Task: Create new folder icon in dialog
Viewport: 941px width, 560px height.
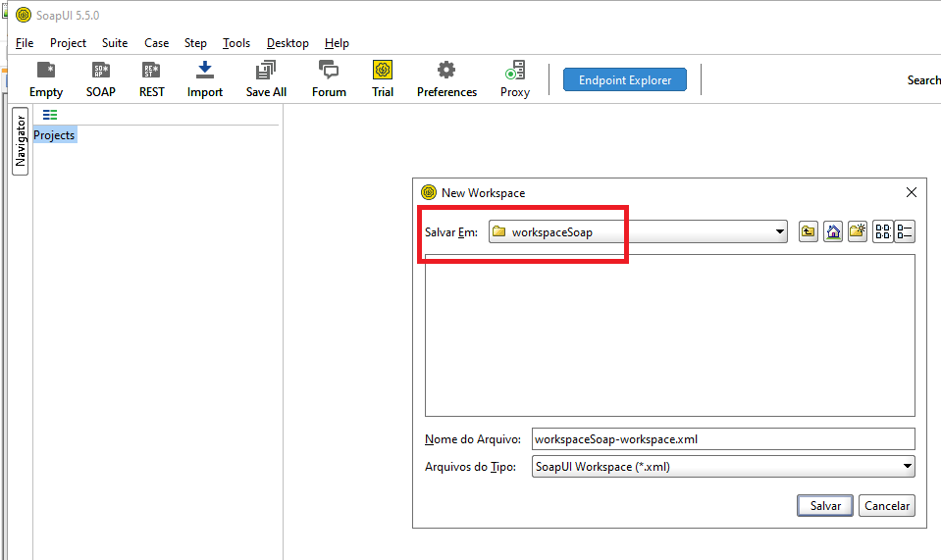Action: [x=858, y=231]
